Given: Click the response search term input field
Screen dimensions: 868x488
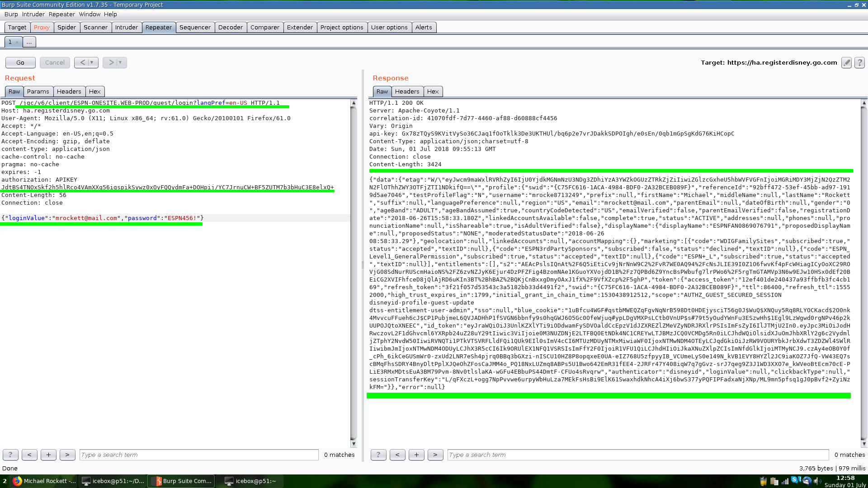Looking at the screenshot, I should pos(637,455).
